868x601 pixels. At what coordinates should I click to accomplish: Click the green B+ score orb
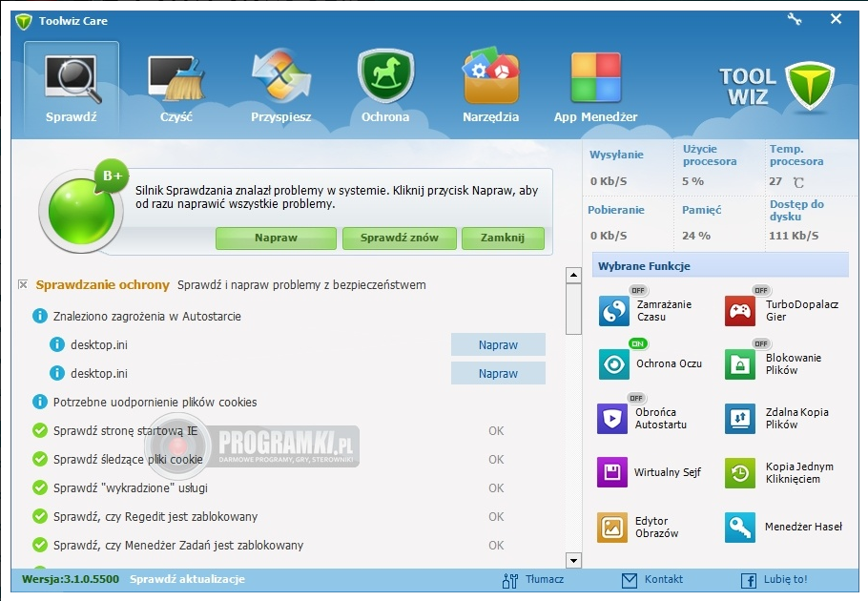(x=82, y=211)
